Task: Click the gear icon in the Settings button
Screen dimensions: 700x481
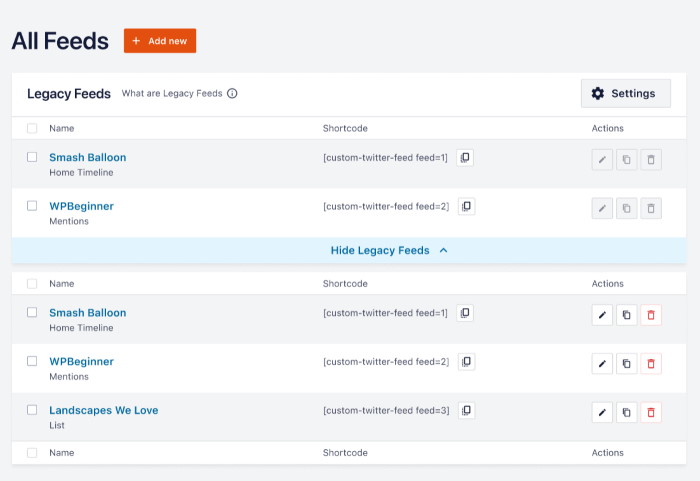Action: pos(598,94)
